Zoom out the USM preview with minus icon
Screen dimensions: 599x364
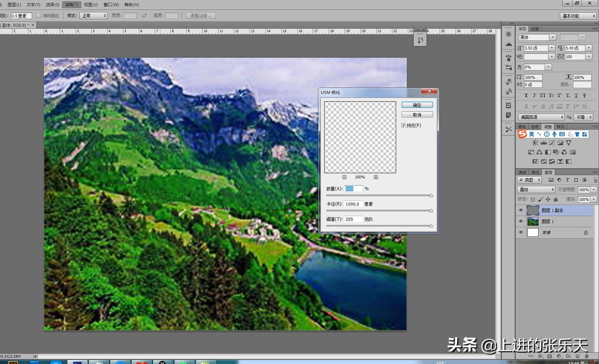click(344, 177)
